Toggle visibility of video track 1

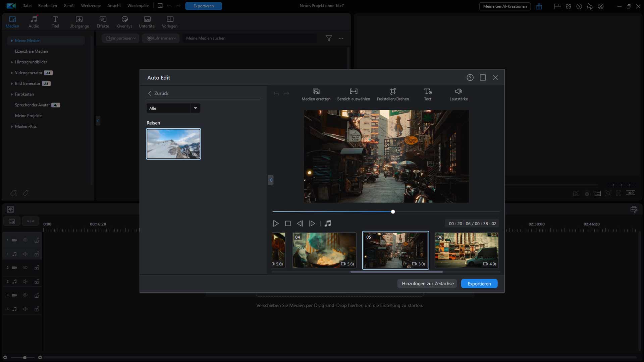(x=25, y=240)
